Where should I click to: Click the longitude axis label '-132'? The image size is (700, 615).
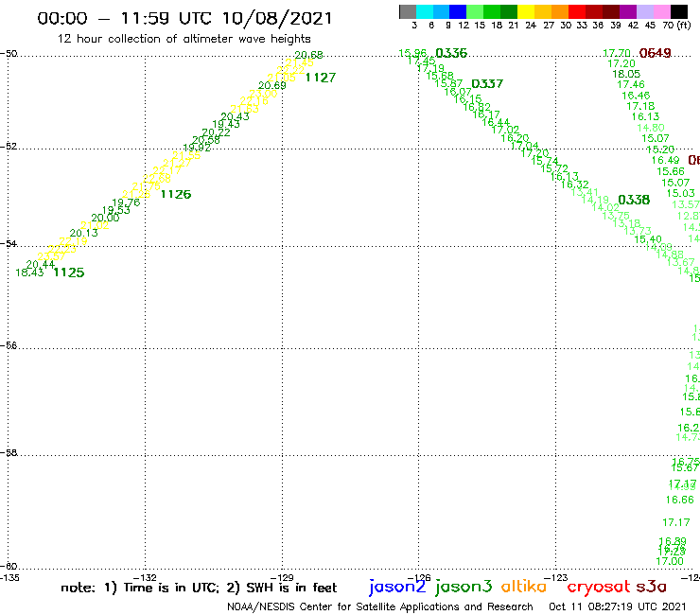click(145, 578)
